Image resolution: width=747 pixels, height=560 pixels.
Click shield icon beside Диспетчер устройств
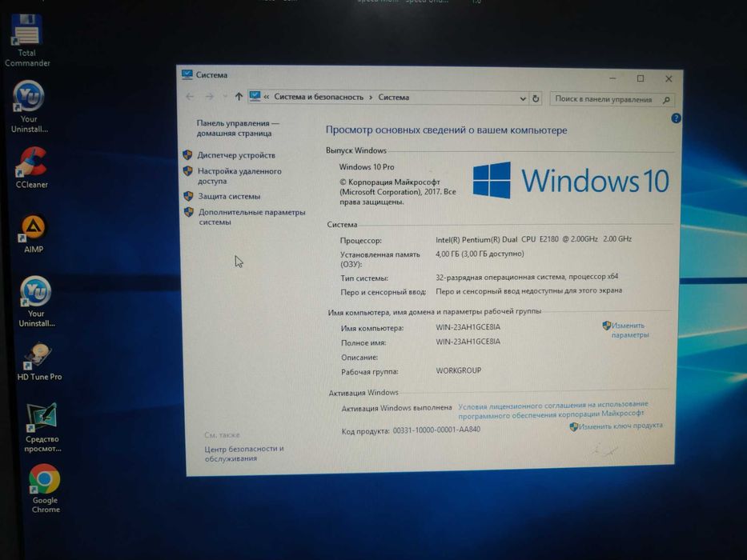[x=187, y=154]
